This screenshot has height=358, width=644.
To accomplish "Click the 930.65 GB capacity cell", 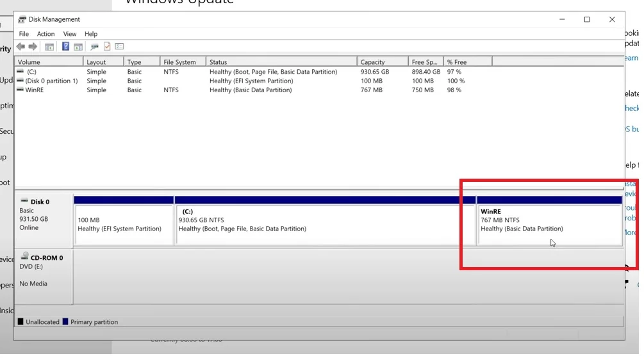I will (x=375, y=72).
